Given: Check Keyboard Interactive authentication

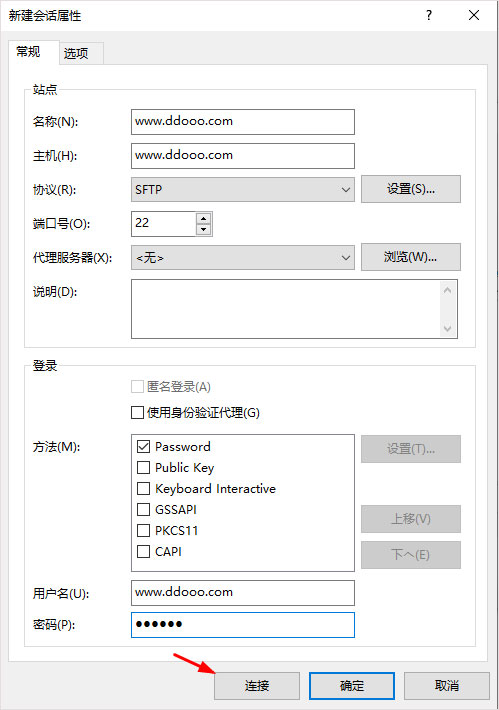Looking at the screenshot, I should click(x=144, y=489).
